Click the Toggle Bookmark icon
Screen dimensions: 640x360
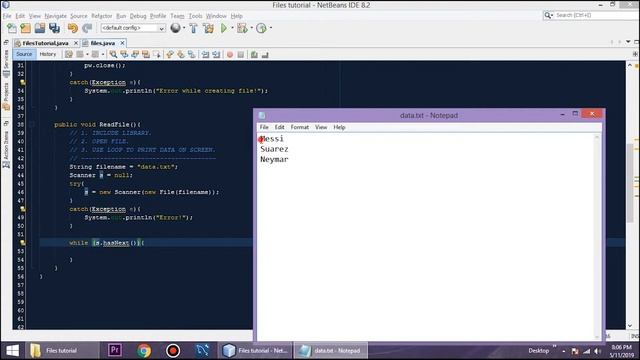191,54
